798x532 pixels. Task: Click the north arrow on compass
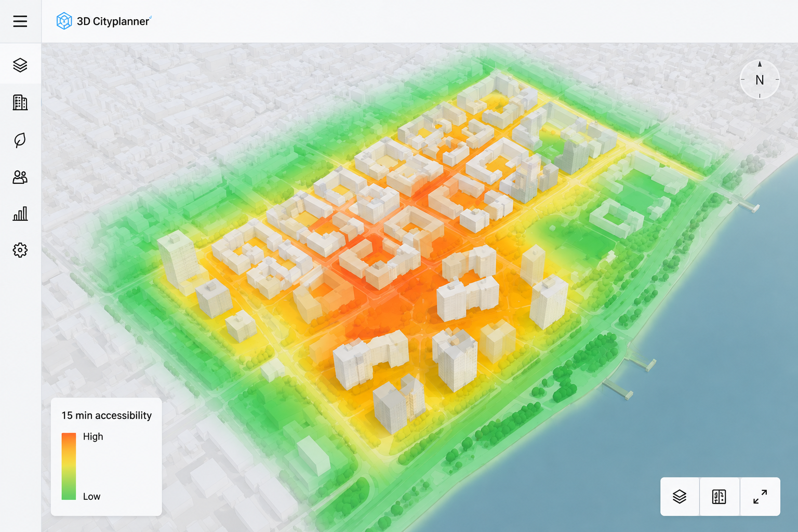tap(760, 64)
